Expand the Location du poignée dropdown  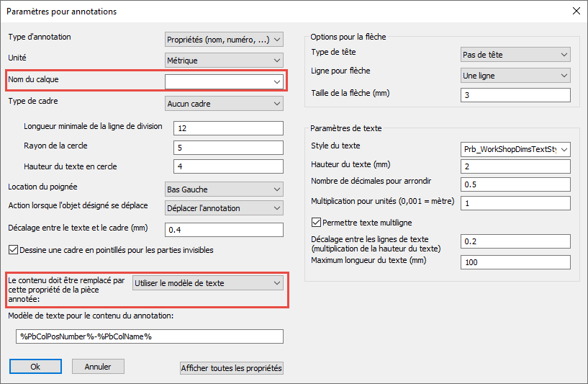pos(224,189)
